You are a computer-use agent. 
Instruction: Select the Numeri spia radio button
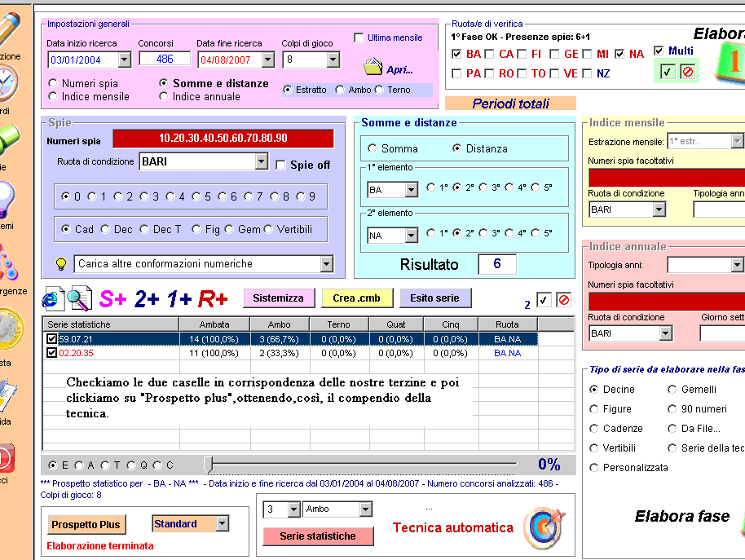click(53, 83)
